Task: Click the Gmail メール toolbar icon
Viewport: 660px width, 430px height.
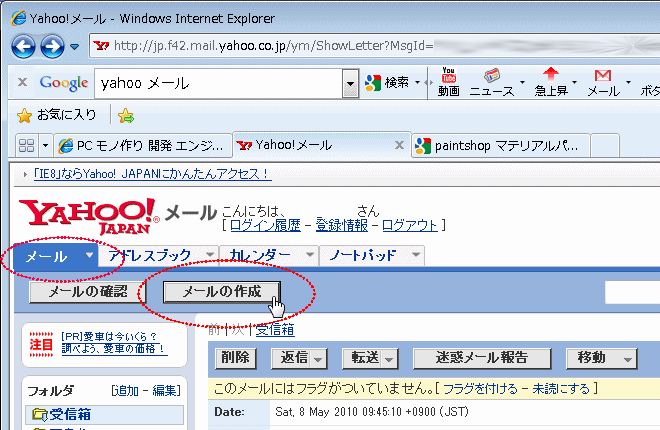Action: point(602,77)
